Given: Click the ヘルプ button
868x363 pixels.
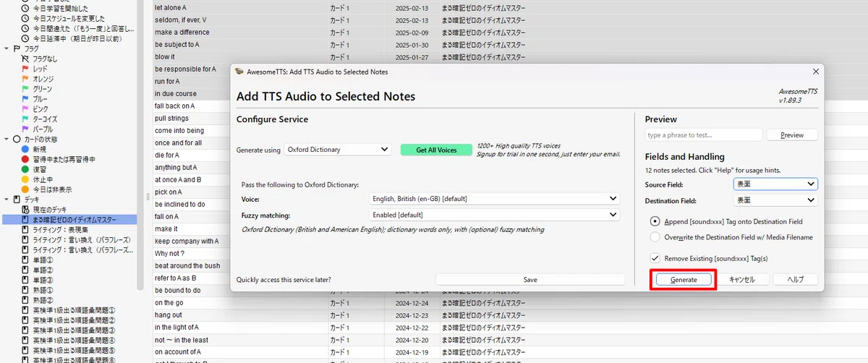Looking at the screenshot, I should coord(796,279).
